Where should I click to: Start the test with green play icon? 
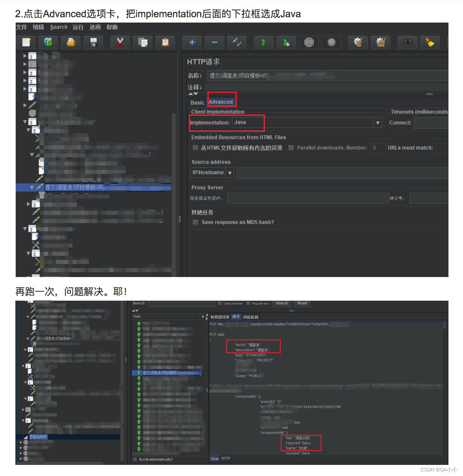click(x=264, y=42)
